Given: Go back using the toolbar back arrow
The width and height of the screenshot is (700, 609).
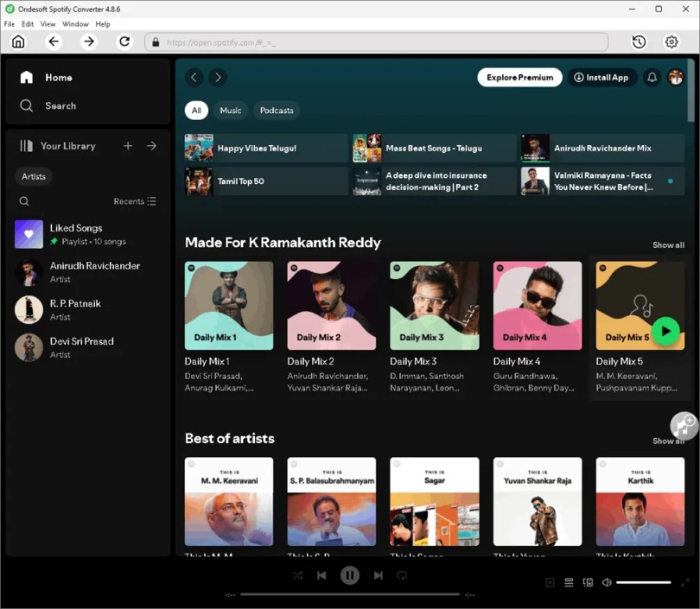Looking at the screenshot, I should (54, 41).
